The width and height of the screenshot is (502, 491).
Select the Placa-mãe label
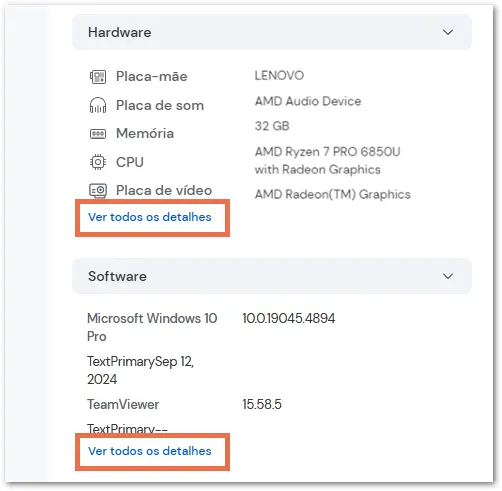pos(152,76)
